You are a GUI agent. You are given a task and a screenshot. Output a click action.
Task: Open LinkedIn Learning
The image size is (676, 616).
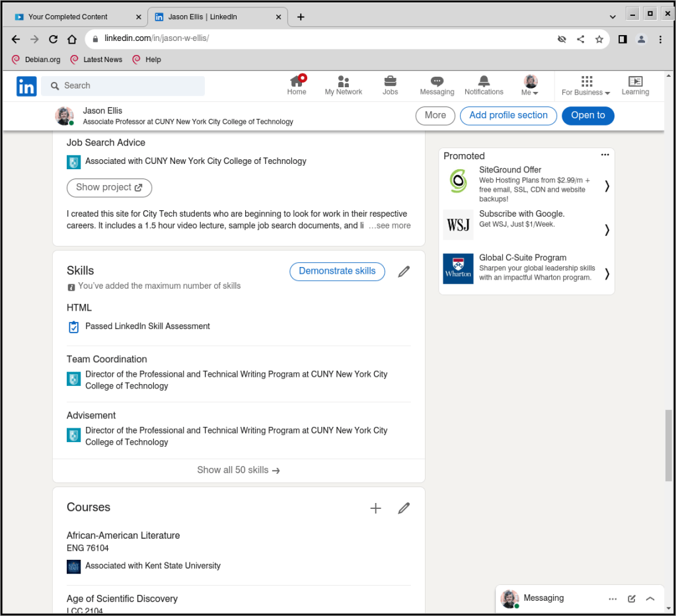point(634,85)
